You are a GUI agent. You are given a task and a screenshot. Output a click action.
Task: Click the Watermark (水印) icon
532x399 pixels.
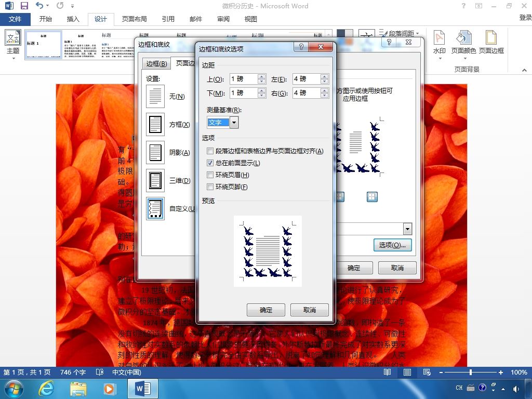[x=440, y=37]
